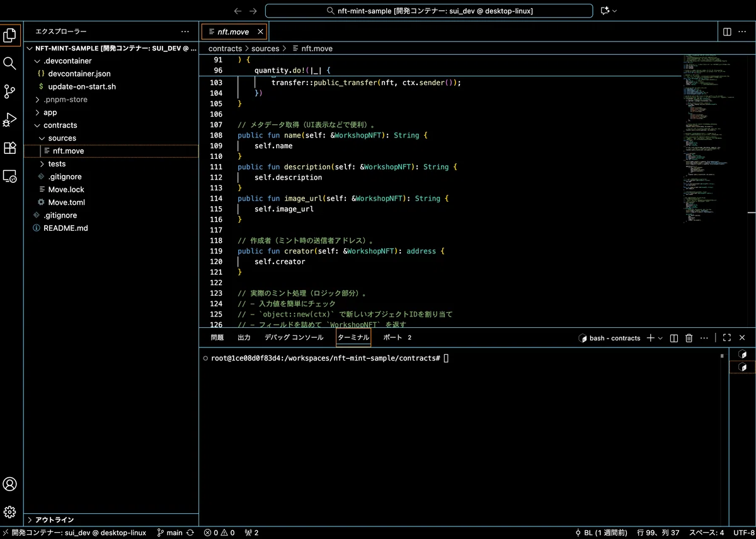The height and width of the screenshot is (539, 756).
Task: Collapse the .devcontainer folder
Action: [111, 61]
